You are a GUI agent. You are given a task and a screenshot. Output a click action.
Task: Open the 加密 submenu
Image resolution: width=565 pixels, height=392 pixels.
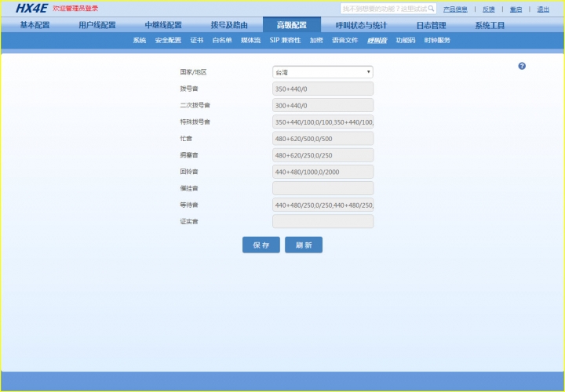316,40
